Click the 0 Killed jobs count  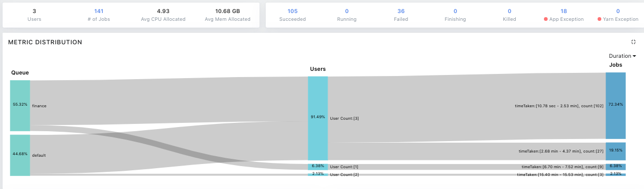509,10
